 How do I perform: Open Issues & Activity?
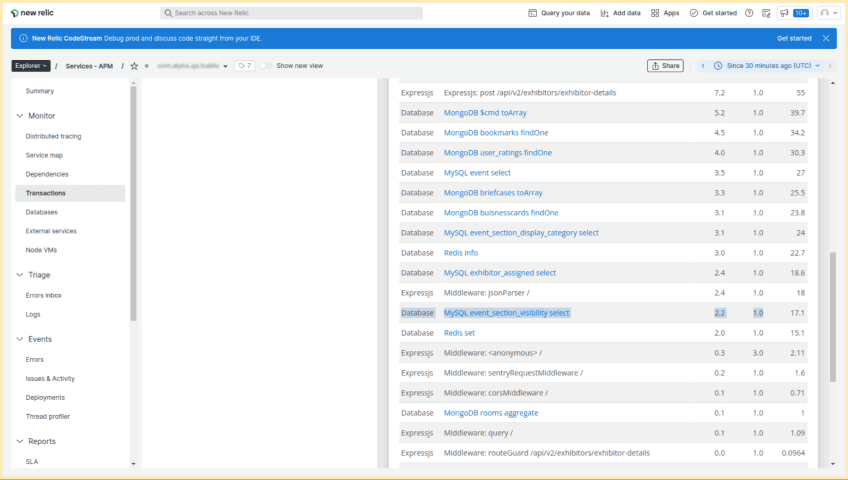click(50, 378)
